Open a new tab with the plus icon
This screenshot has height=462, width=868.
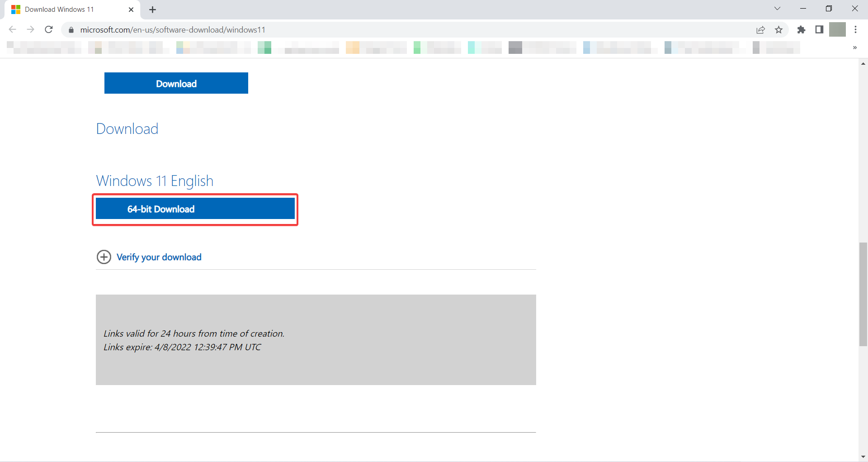(152, 9)
